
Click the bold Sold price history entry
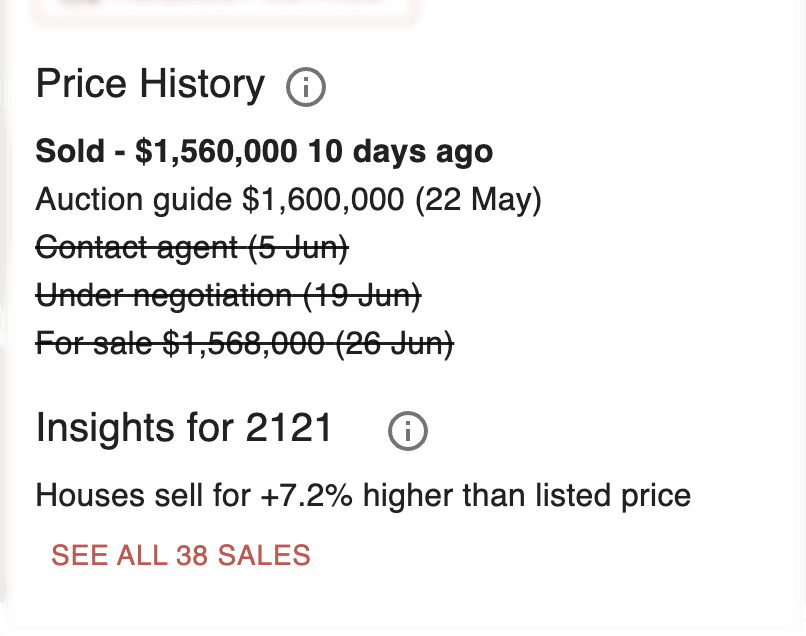click(x=264, y=151)
